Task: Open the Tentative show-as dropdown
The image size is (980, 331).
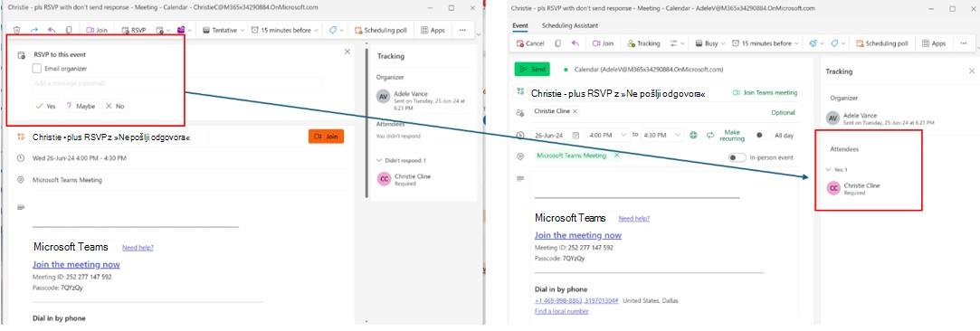Action: (224, 30)
